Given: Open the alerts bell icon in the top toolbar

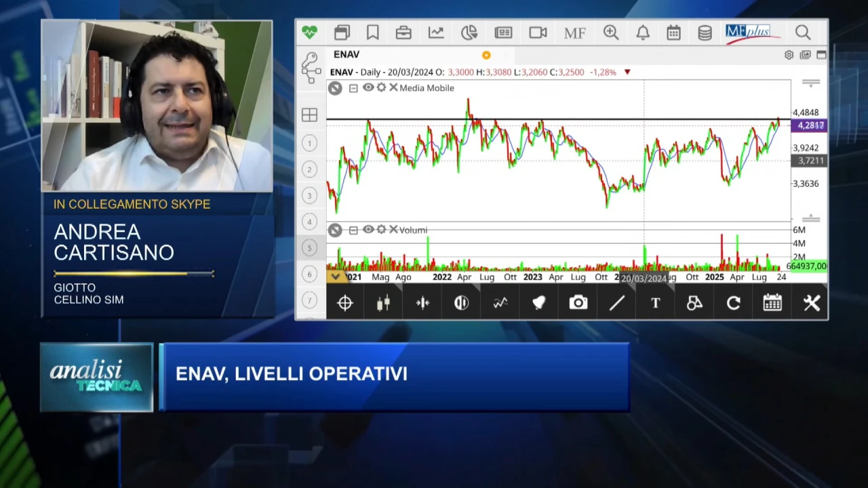Looking at the screenshot, I should [643, 33].
